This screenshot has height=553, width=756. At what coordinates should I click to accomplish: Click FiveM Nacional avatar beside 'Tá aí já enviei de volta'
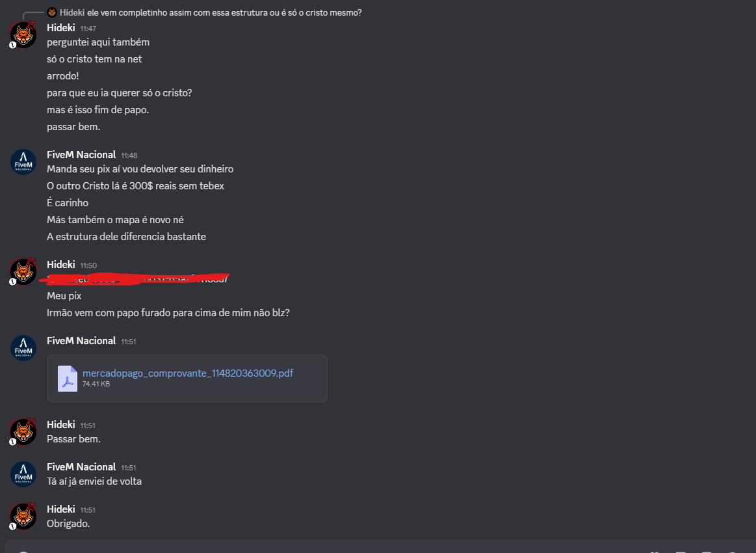pos(23,474)
